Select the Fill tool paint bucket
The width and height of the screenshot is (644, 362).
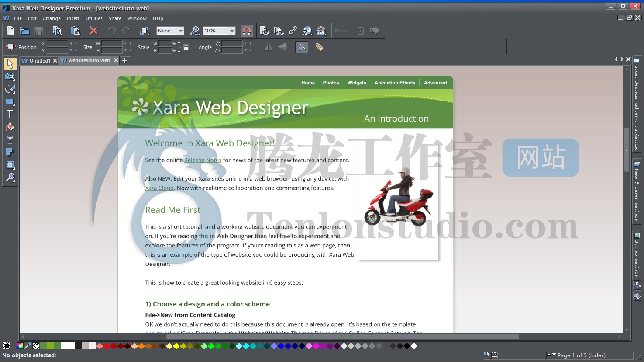(10, 127)
